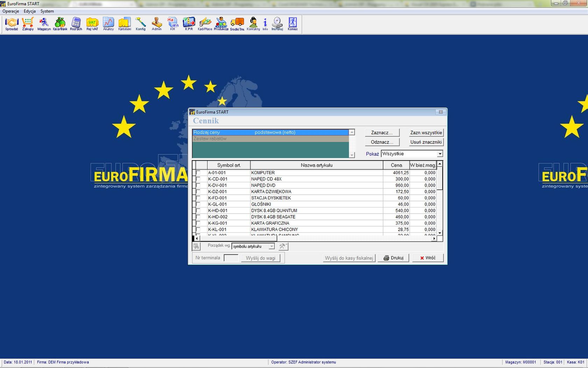Image resolution: width=588 pixels, height=368 pixels.
Task: Click the Wróć button
Action: pyautogui.click(x=428, y=258)
